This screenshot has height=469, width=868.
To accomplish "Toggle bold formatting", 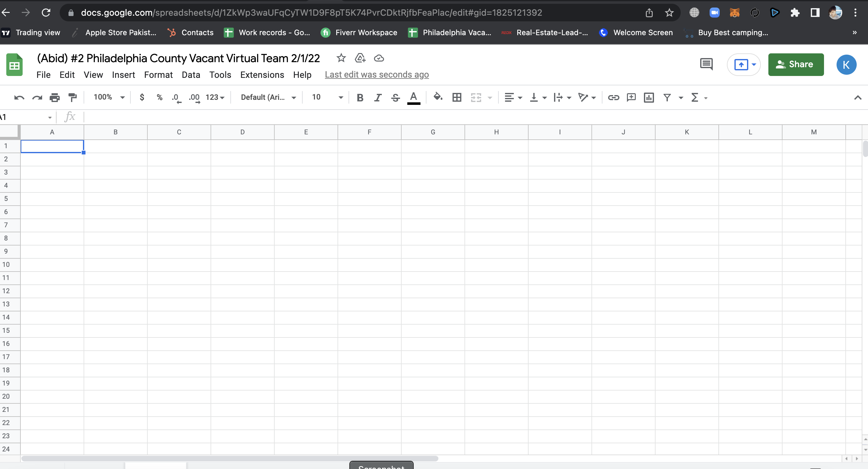I will coord(360,98).
